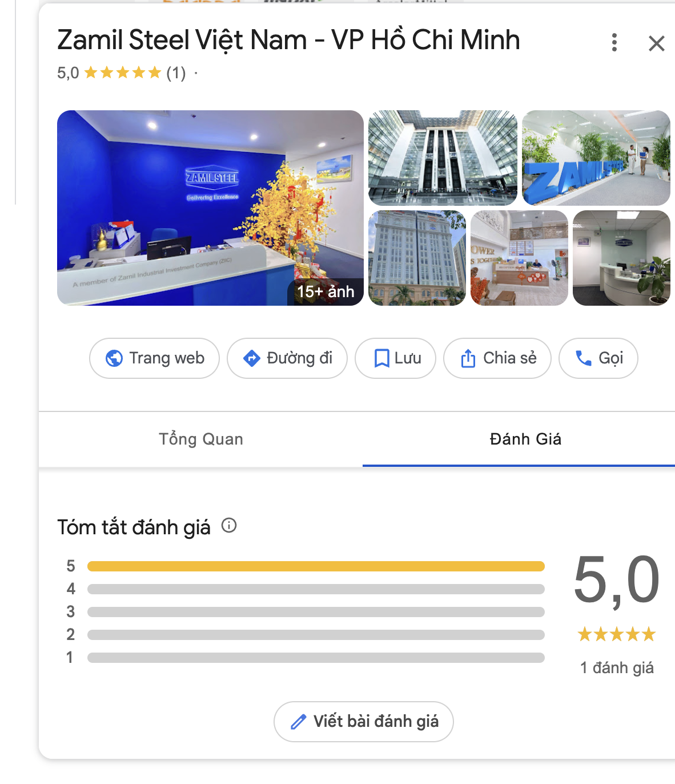Select the white hotel building photo
The height and width of the screenshot is (784, 675).
416,258
